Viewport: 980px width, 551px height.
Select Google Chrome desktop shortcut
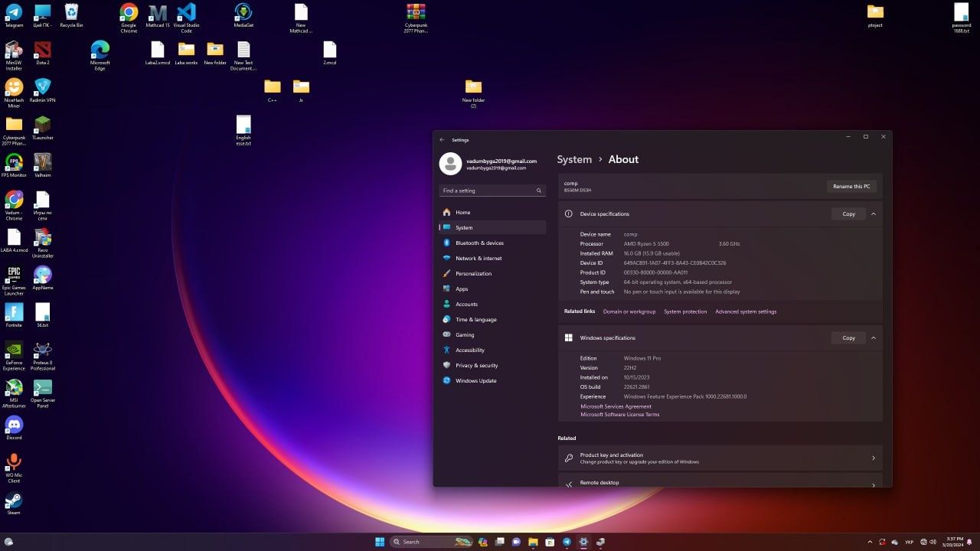tap(129, 18)
